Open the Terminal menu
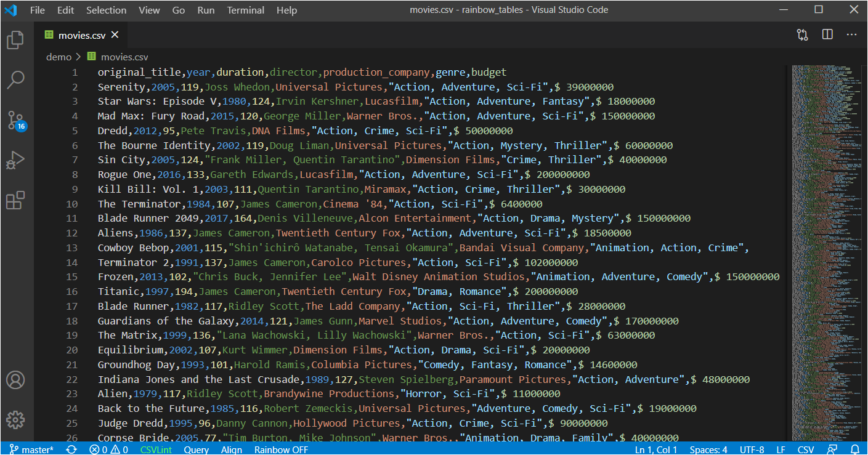Screen dimensions: 868x455 [x=245, y=10]
